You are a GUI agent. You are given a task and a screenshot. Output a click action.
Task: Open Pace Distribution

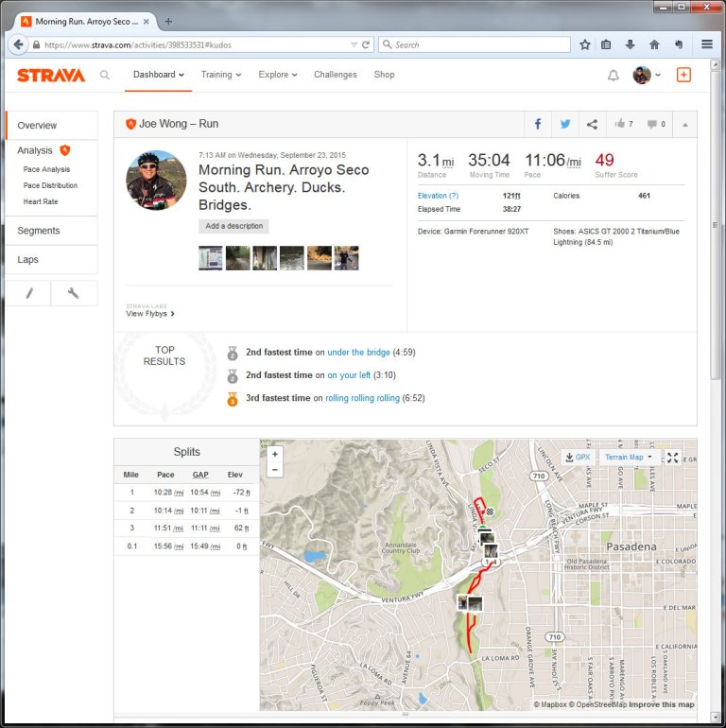[x=50, y=185]
